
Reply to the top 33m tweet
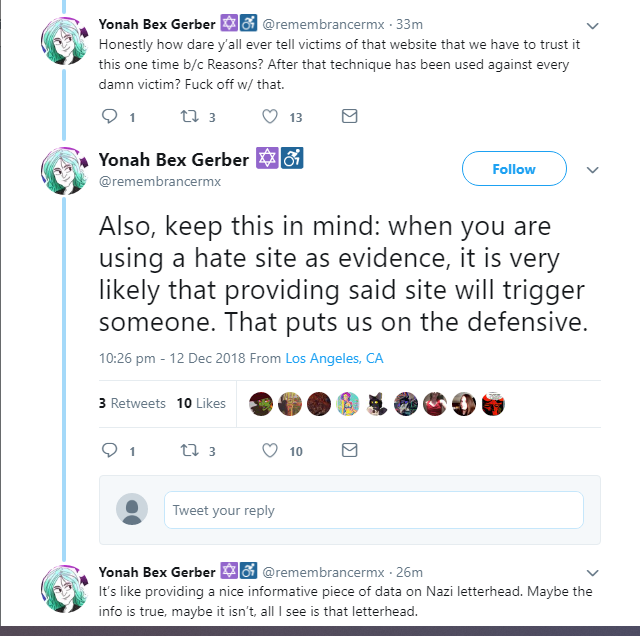(x=109, y=116)
